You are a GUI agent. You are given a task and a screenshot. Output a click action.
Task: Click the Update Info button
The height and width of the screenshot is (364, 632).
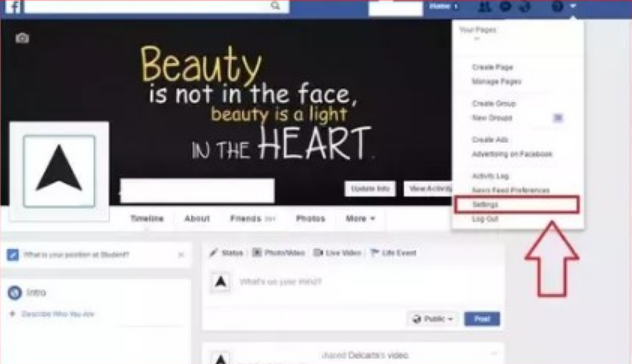click(x=370, y=189)
